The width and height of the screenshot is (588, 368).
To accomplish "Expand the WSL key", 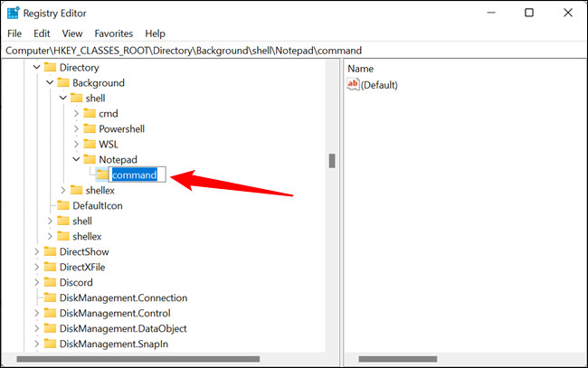I will pos(76,145).
